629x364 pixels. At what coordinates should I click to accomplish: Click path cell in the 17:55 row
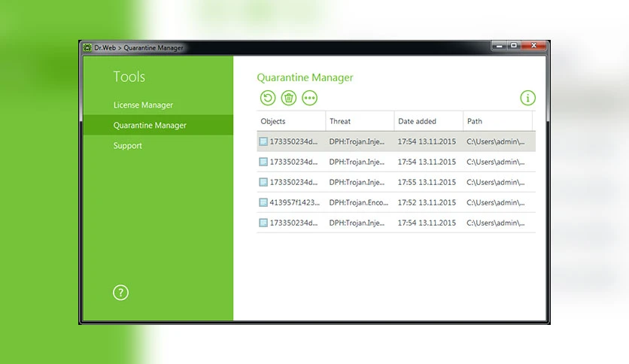(495, 182)
